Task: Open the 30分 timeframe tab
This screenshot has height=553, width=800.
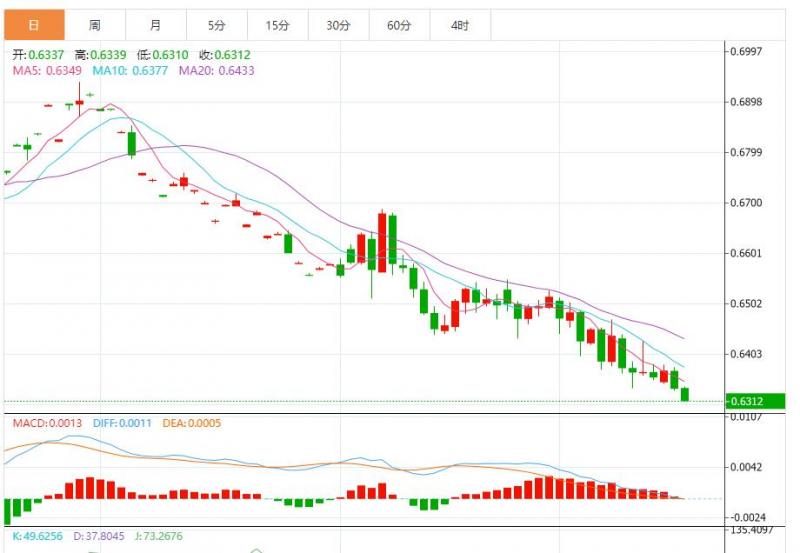Action: tap(338, 24)
